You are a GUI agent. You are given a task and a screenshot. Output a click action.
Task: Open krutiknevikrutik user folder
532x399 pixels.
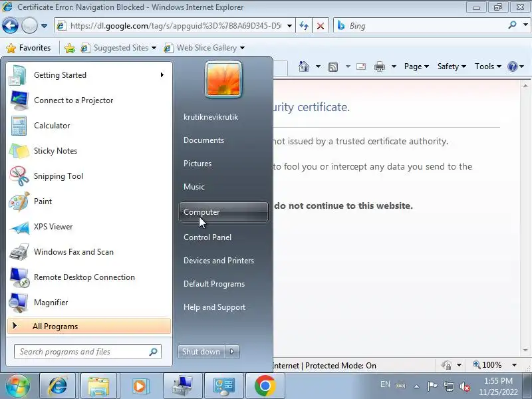pos(211,117)
